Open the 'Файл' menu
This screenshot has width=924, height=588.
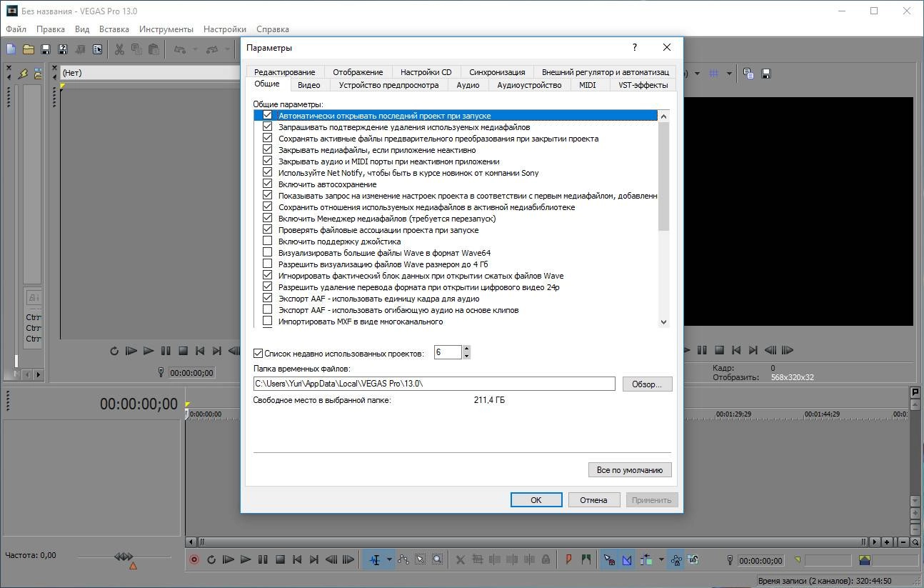click(x=16, y=29)
